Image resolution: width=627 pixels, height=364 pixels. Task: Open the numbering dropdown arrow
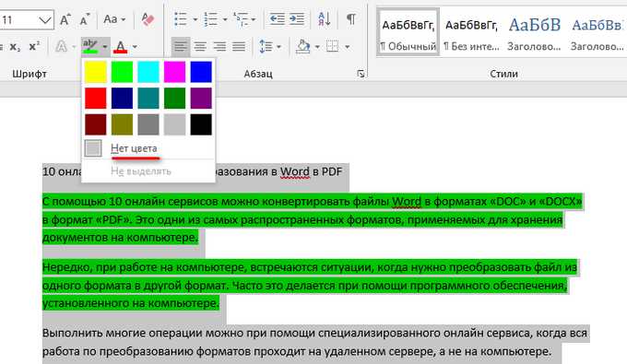pos(225,19)
